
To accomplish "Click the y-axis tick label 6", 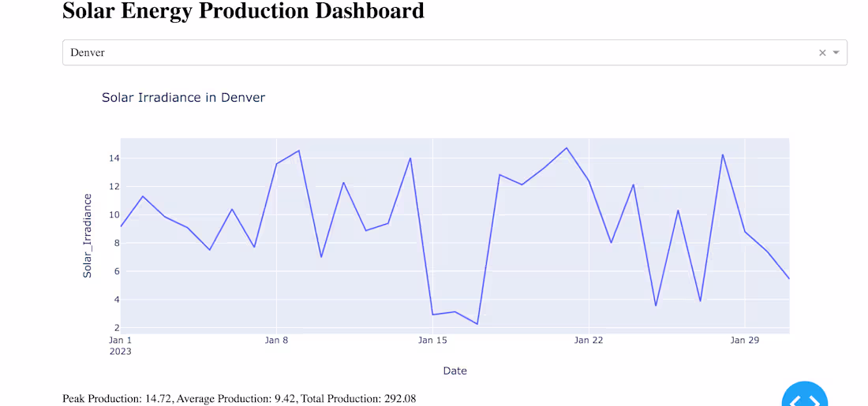I will (116, 271).
